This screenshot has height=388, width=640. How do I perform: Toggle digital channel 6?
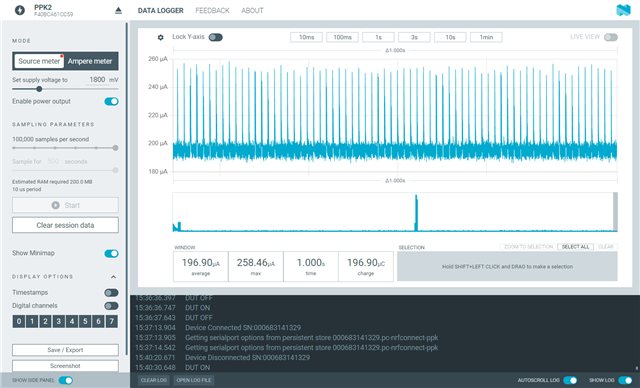click(98, 321)
